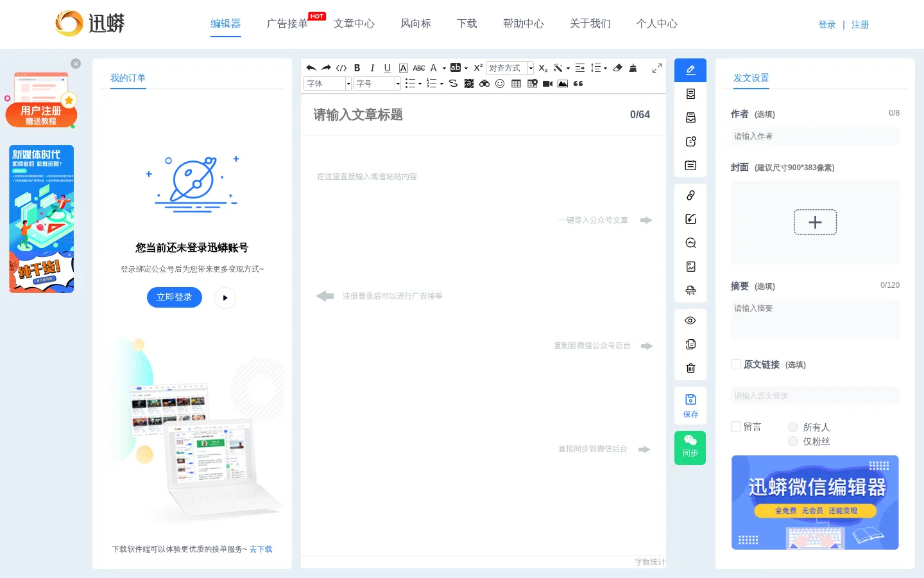Viewport: 924px width, 578px height.
Task: Insert a video
Action: tap(547, 83)
